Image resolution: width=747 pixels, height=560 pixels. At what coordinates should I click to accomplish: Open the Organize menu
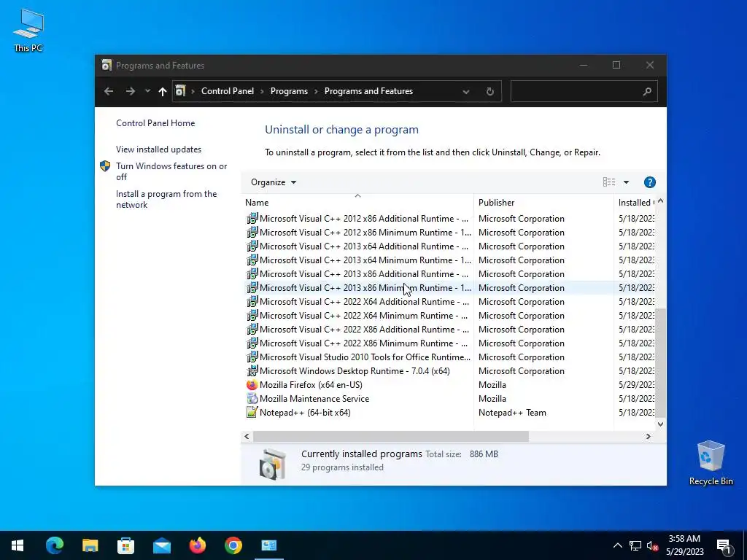pyautogui.click(x=274, y=182)
